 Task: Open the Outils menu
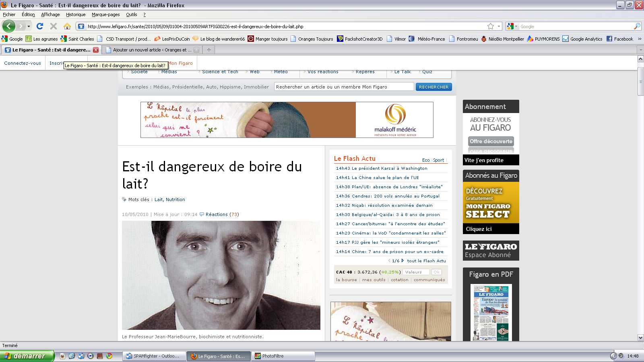click(132, 14)
